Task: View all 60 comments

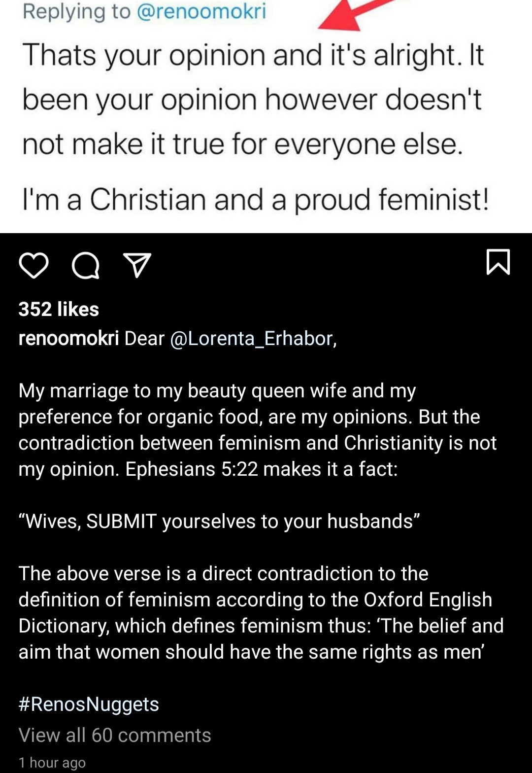Action: tap(115, 735)
